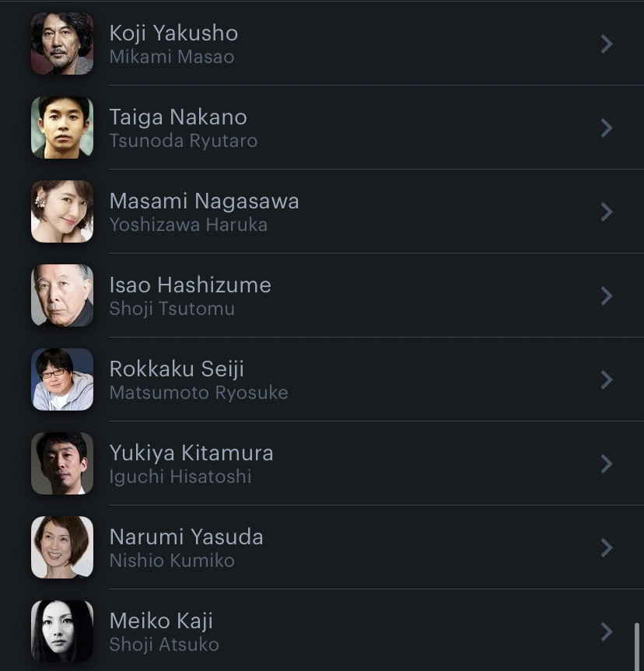Select the avatar thumbnail beside Shoji Atsuko
The width and height of the screenshot is (644, 671).
pos(62,631)
